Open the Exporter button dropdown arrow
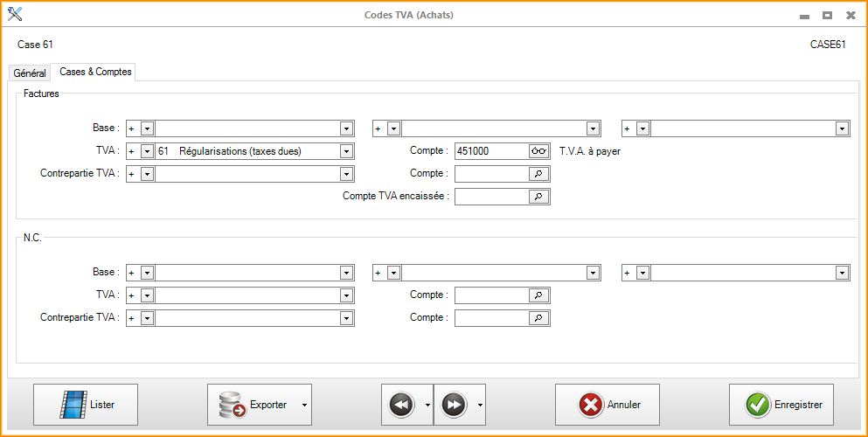Viewport: 868px width, 437px height. [304, 405]
